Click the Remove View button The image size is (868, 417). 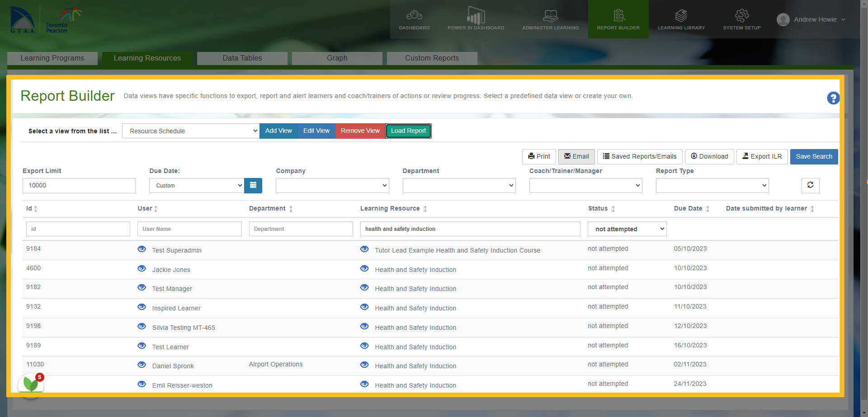(x=360, y=131)
